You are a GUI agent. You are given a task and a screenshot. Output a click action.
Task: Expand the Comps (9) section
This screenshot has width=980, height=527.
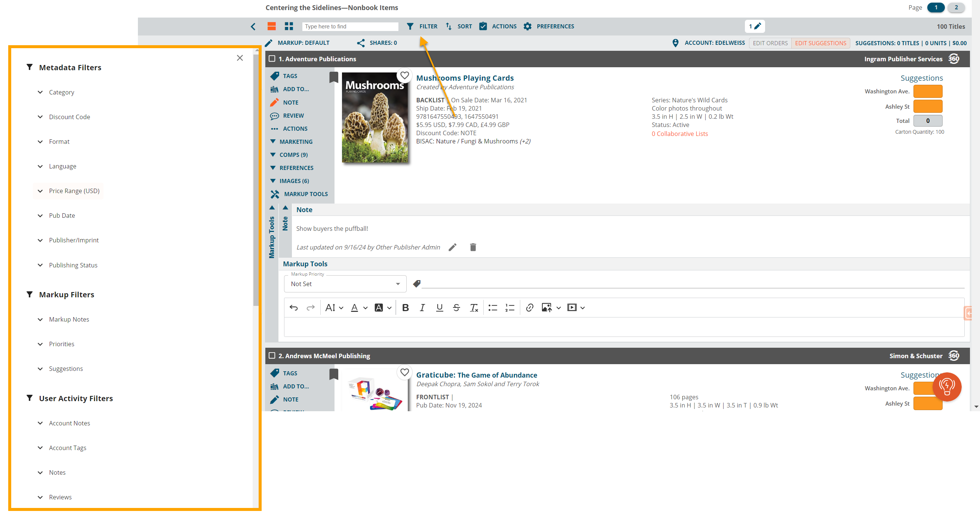tap(290, 155)
